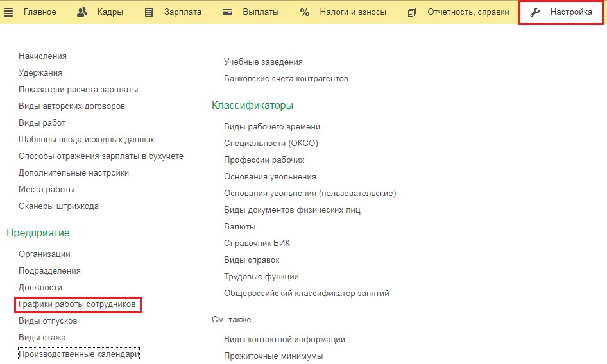Click the hamburger icon beside Главное
The width and height of the screenshot is (607, 364).
9,12
